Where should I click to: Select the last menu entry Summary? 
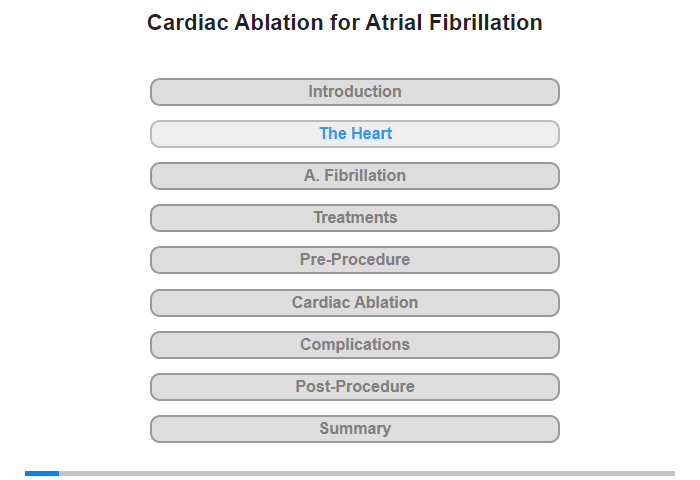(354, 429)
